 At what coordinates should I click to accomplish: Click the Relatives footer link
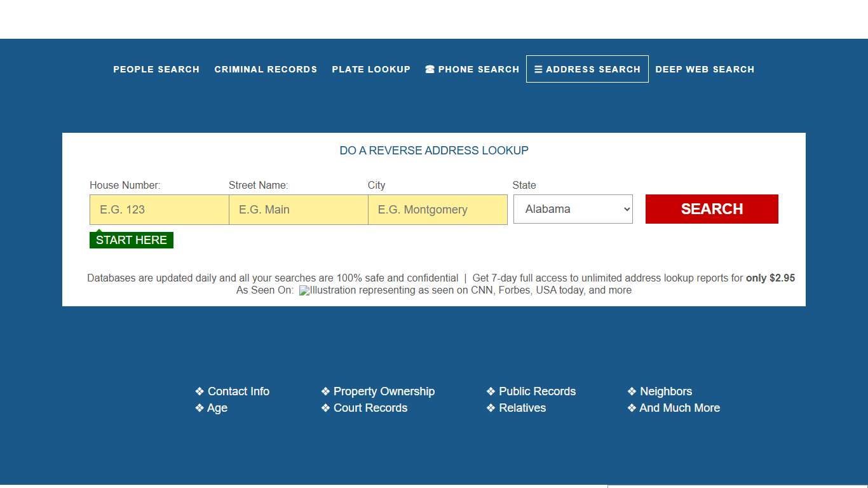point(524,408)
